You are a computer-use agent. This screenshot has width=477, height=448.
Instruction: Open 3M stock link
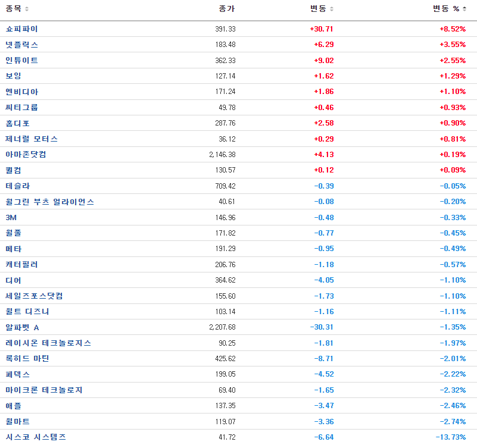[x=11, y=218]
